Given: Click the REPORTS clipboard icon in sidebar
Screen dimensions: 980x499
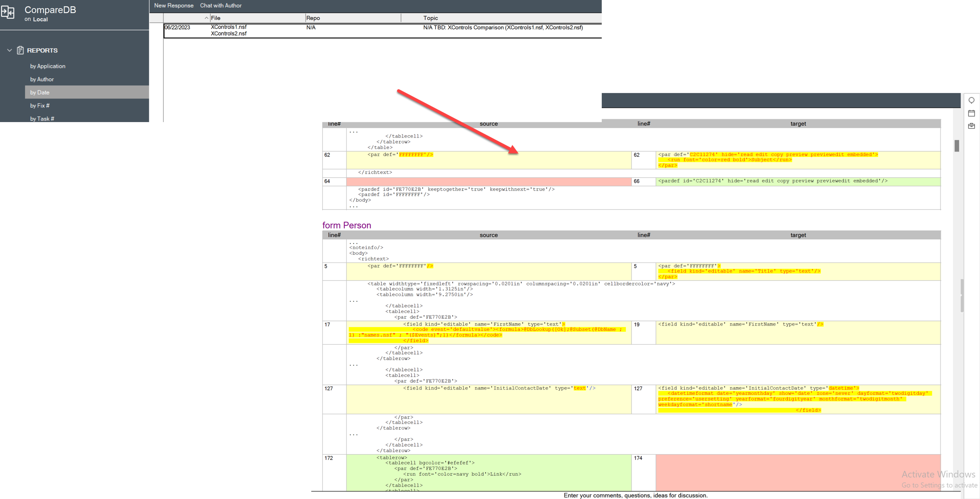Looking at the screenshot, I should tap(20, 50).
